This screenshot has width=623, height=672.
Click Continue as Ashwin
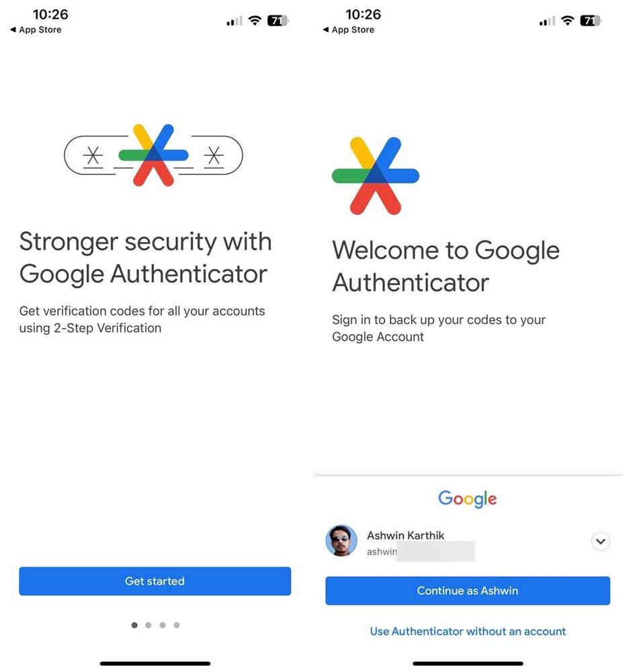(467, 591)
